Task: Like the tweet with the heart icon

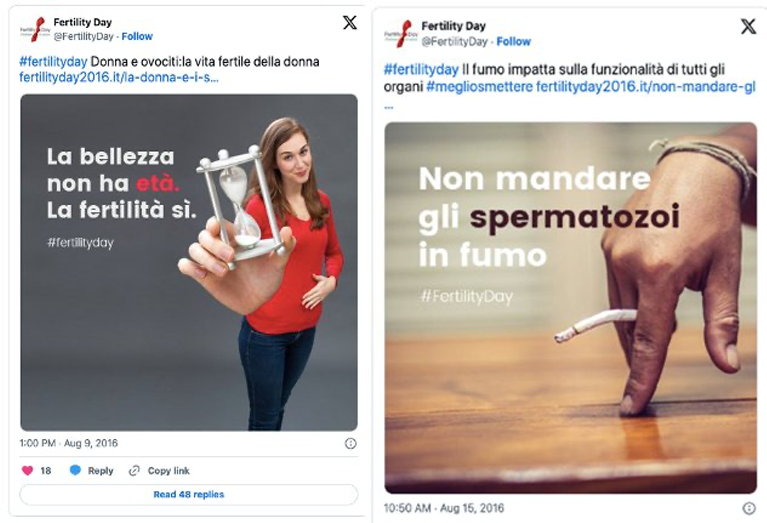Action: coord(28,471)
